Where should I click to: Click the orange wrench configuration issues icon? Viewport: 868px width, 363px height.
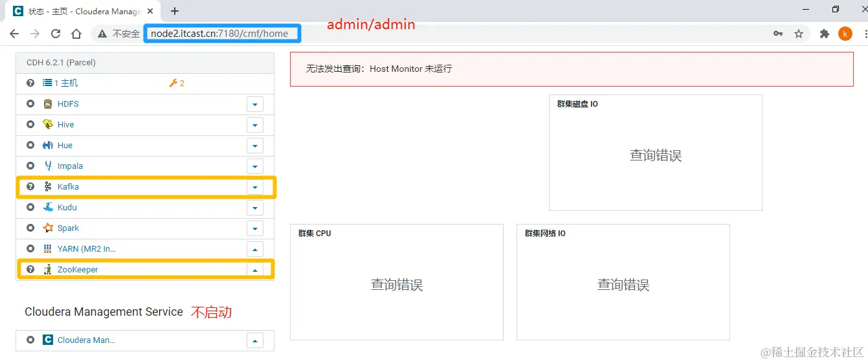173,83
